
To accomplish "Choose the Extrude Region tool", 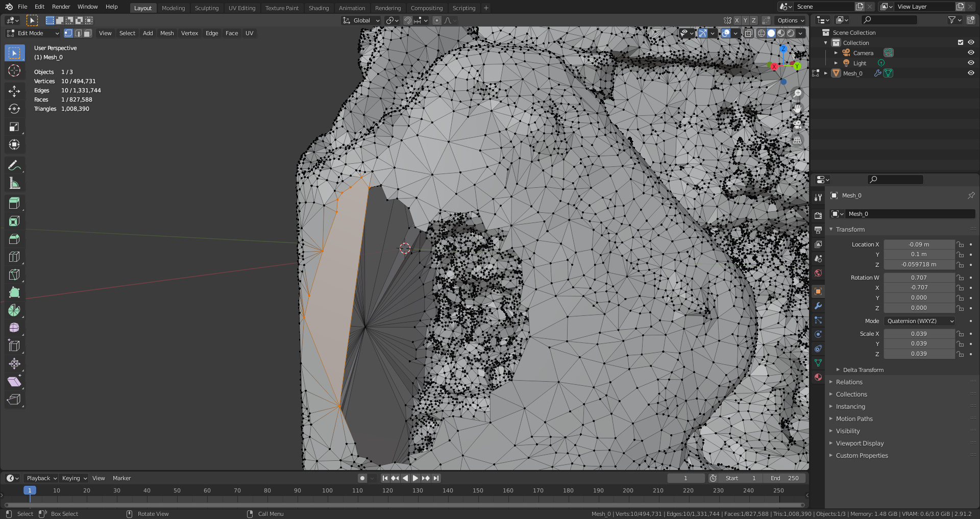I will coord(14,203).
